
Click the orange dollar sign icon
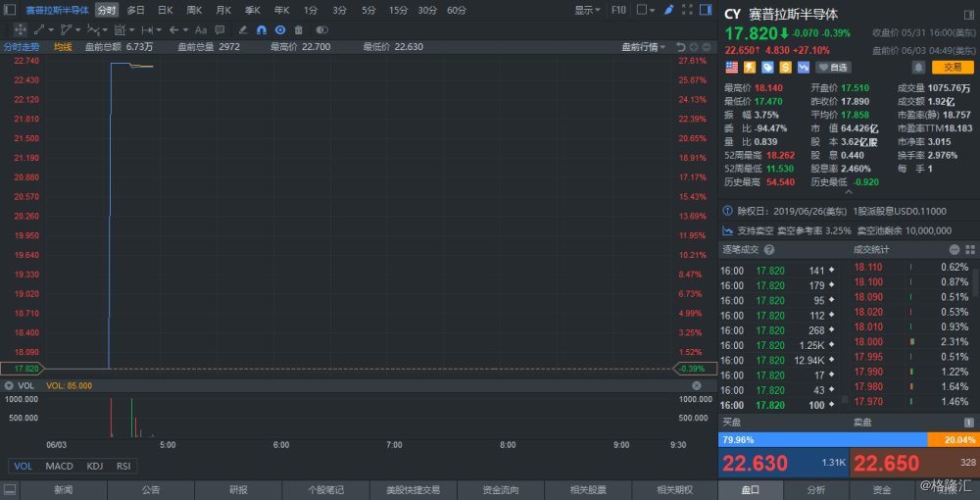pos(786,67)
